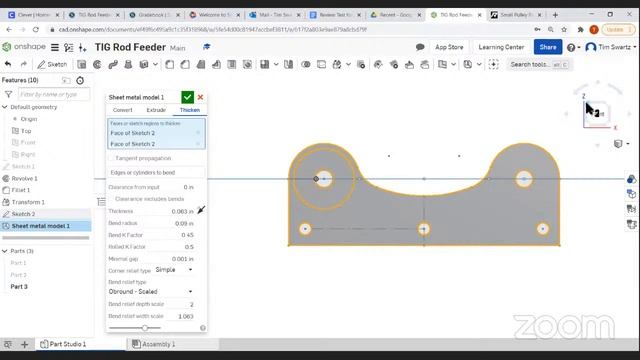Image resolution: width=640 pixels, height=360 pixels.
Task: Select the Loft tool icon
Action: coord(128,64)
